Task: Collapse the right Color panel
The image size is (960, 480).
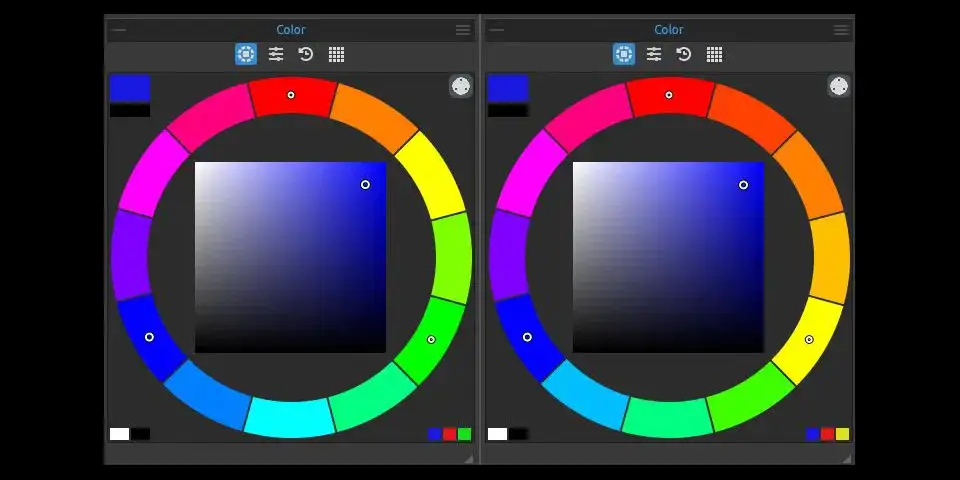Action: 497,30
